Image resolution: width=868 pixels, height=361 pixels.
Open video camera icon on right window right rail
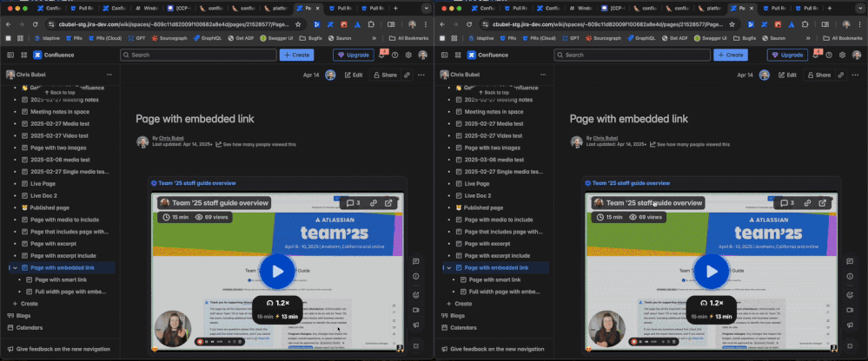coord(850,310)
